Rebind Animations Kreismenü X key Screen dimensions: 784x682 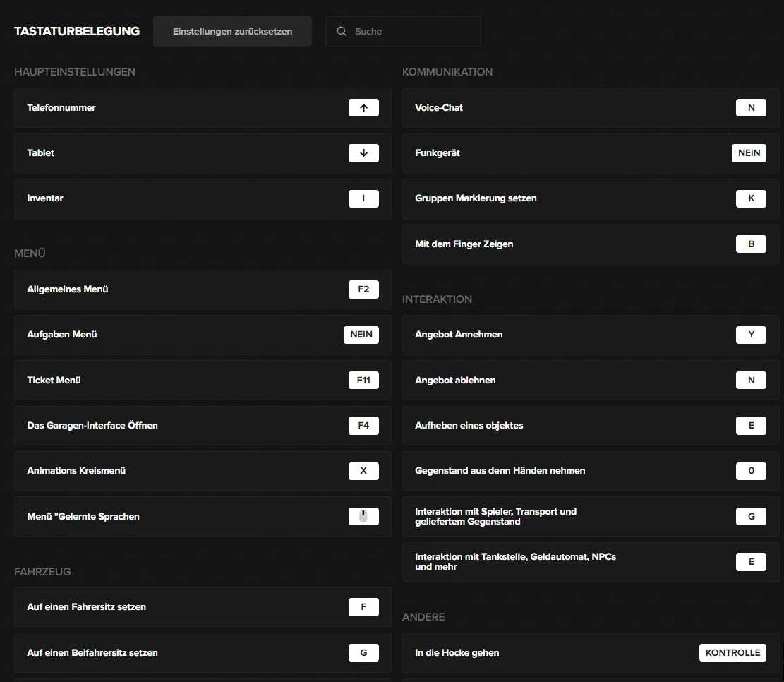coord(363,471)
